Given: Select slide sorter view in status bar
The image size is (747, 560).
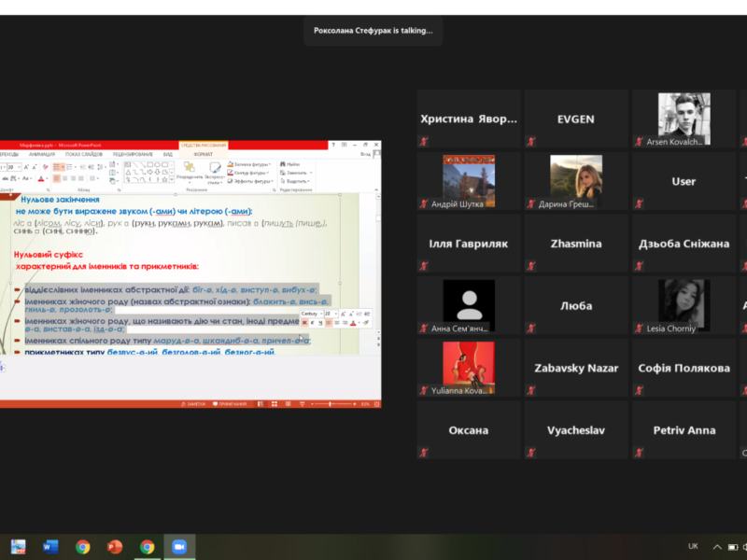Looking at the screenshot, I should 275,403.
